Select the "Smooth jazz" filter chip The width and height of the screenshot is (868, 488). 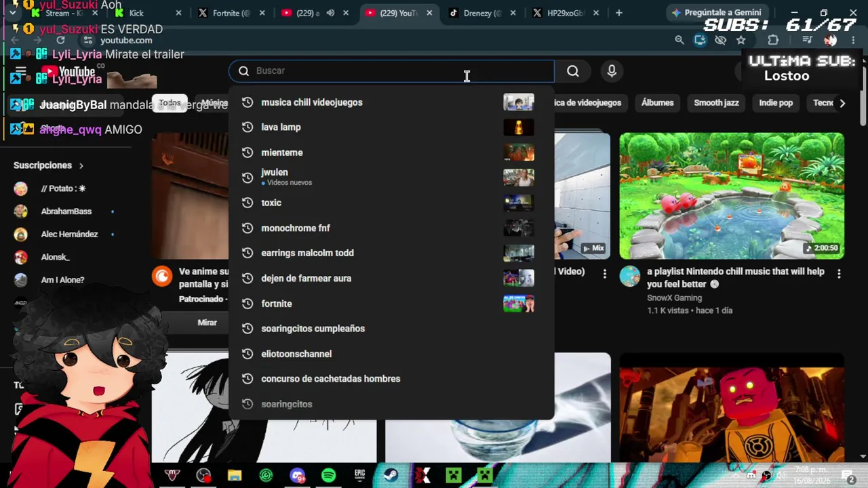coord(716,103)
